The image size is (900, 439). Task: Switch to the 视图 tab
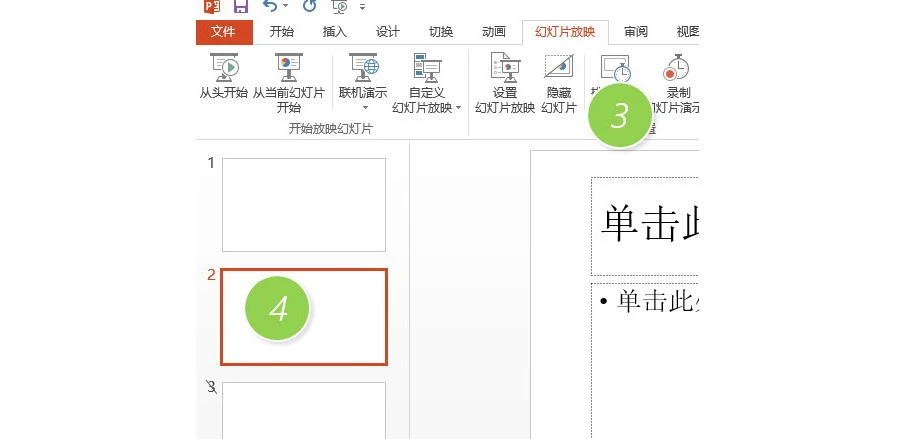[687, 32]
